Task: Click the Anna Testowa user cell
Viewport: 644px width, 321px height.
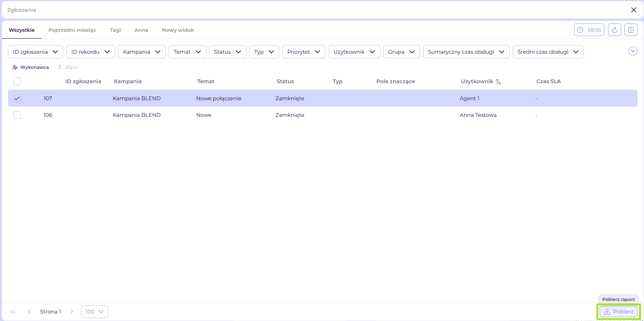Action: click(x=478, y=115)
